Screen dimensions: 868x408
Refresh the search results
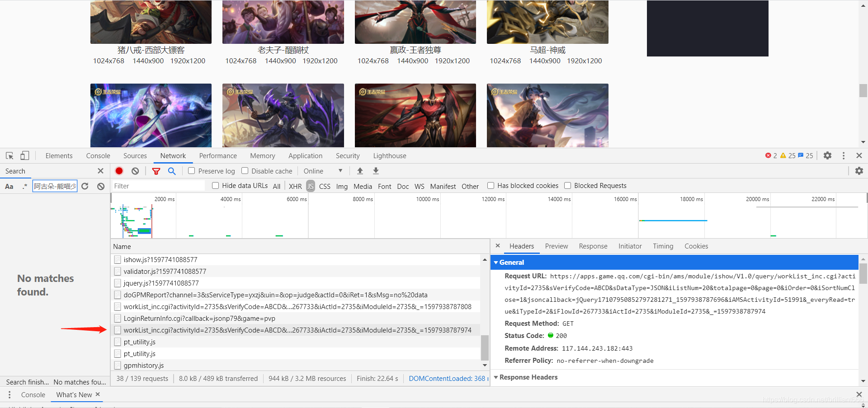85,186
